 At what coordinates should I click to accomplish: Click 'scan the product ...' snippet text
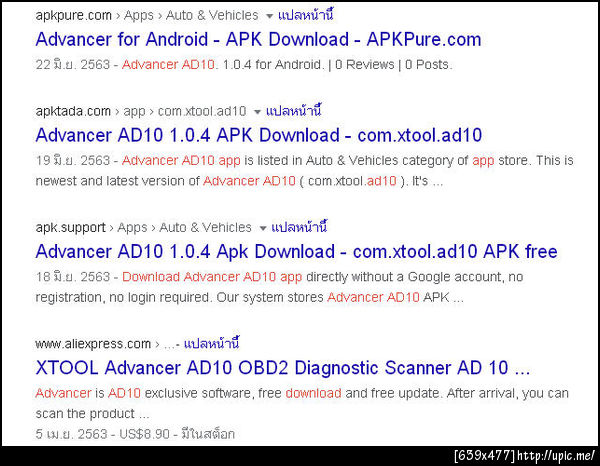pyautogui.click(x=92, y=414)
